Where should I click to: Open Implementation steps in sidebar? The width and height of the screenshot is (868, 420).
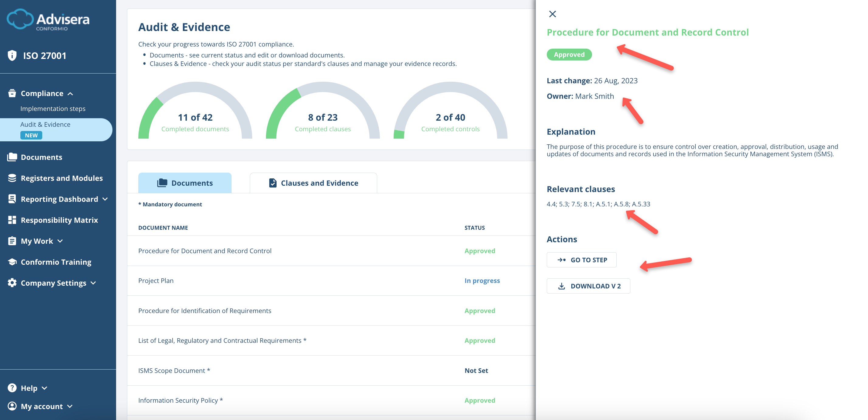pyautogui.click(x=53, y=108)
